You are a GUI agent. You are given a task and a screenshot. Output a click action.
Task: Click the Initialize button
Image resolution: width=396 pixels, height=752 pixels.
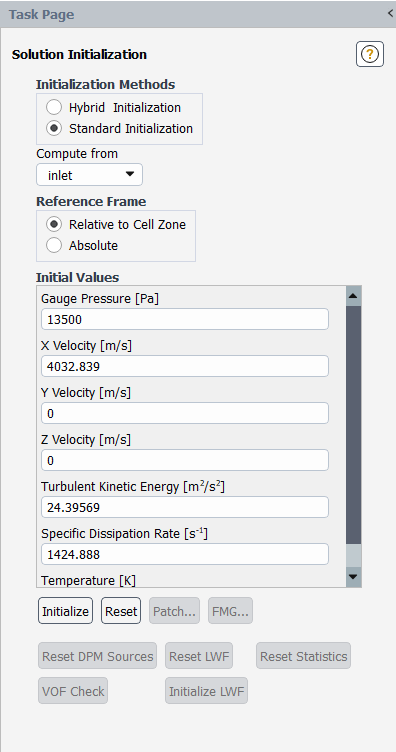point(65,611)
